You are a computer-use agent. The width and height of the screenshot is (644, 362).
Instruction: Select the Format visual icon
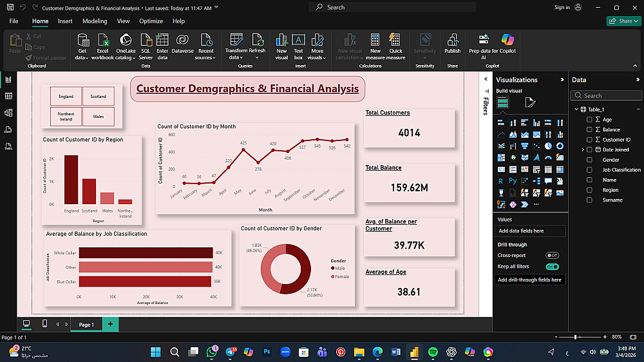click(x=530, y=102)
